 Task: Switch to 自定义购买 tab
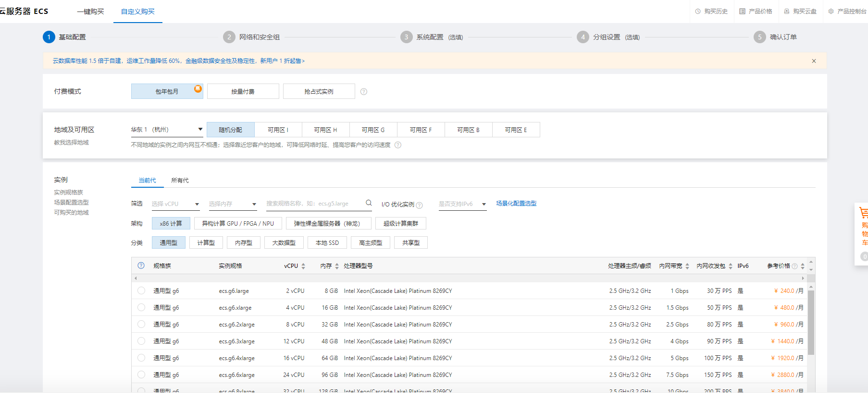point(138,12)
